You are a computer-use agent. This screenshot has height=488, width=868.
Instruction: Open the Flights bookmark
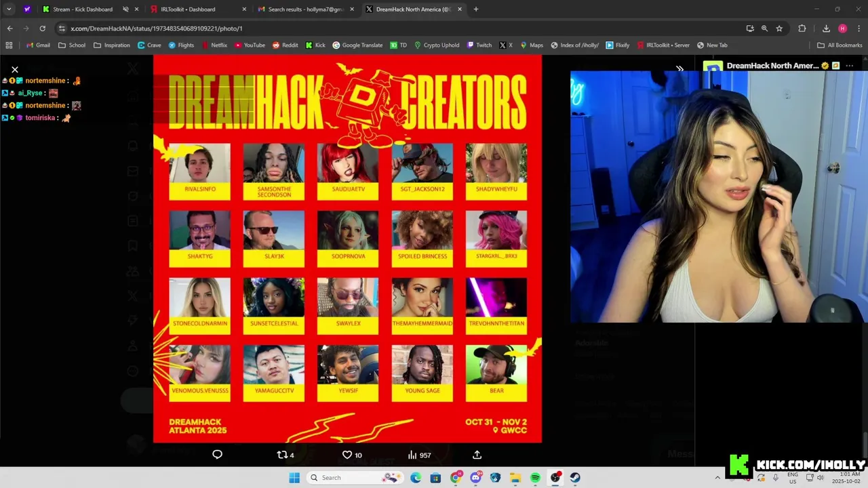coord(181,45)
